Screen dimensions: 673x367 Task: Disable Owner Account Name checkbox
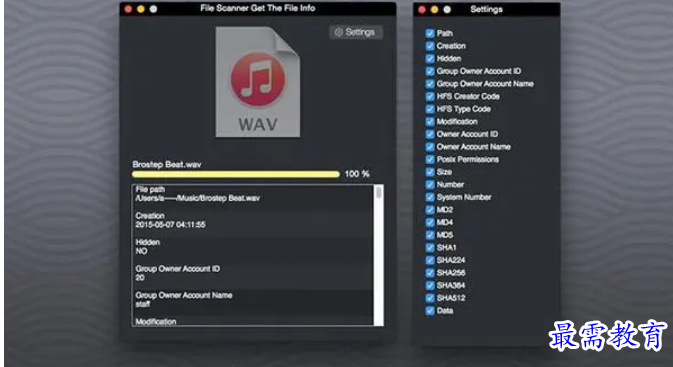(x=430, y=147)
